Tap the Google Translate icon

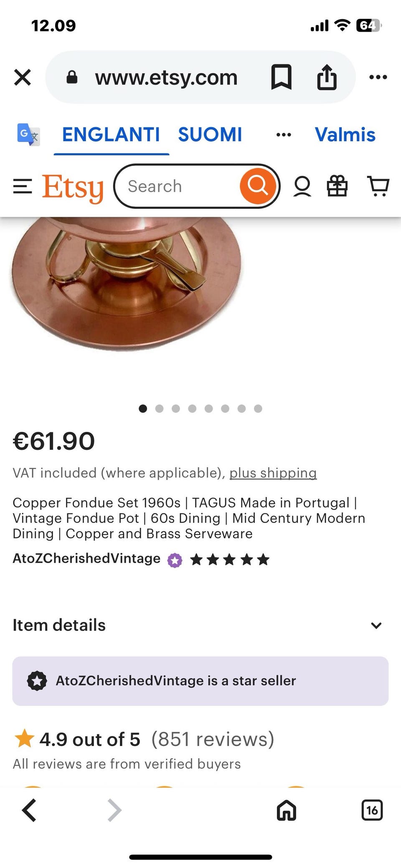[x=28, y=135]
